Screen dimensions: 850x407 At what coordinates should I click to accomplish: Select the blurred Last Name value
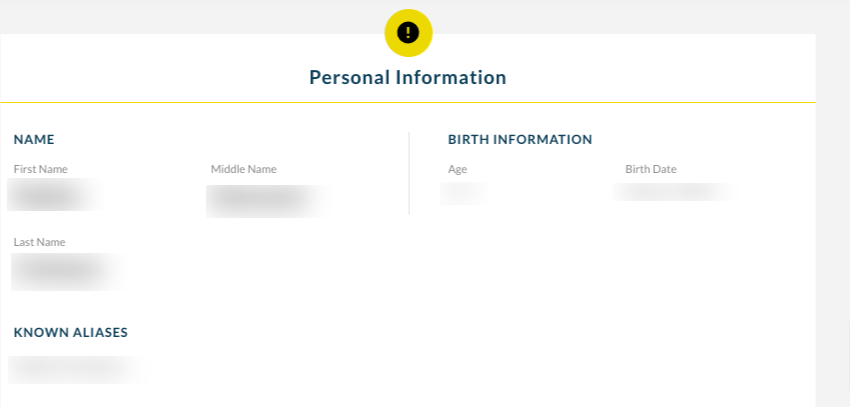(69, 272)
